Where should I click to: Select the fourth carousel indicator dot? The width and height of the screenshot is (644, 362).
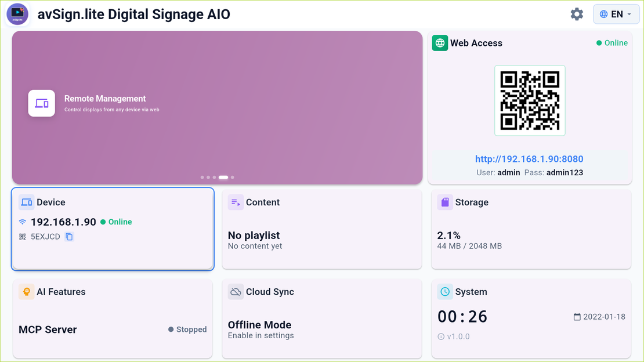click(x=223, y=178)
